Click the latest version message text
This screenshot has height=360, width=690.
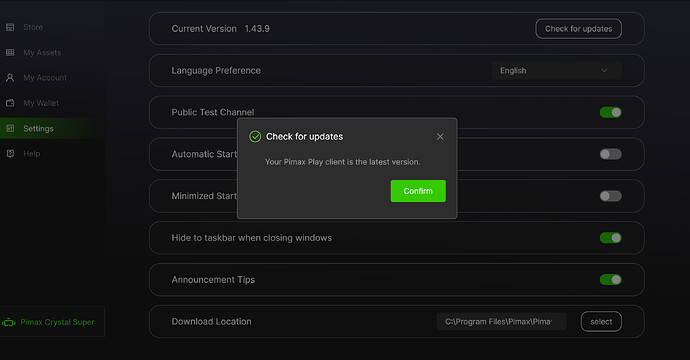[x=342, y=162]
